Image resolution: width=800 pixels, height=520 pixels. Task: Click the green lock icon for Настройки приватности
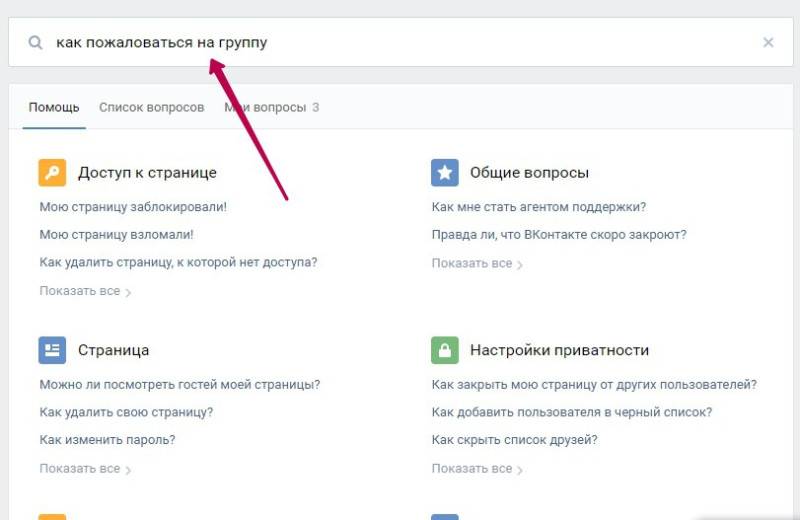pyautogui.click(x=445, y=350)
